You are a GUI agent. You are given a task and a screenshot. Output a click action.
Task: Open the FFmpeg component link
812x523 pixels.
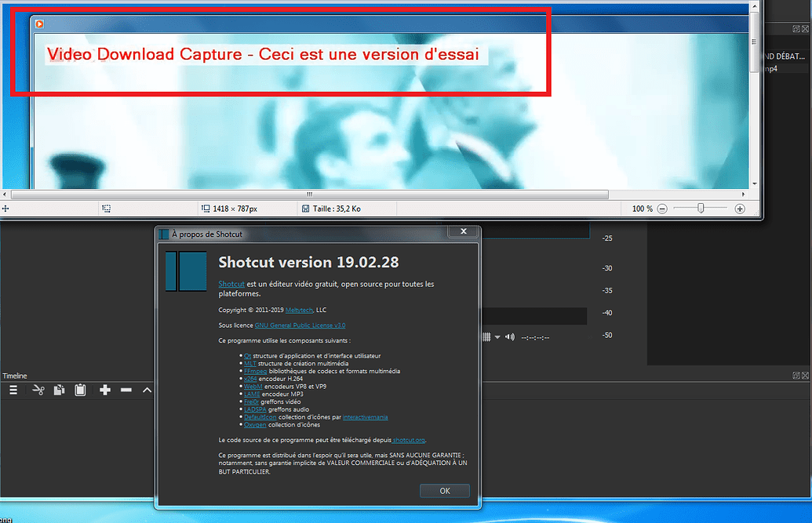coord(255,371)
